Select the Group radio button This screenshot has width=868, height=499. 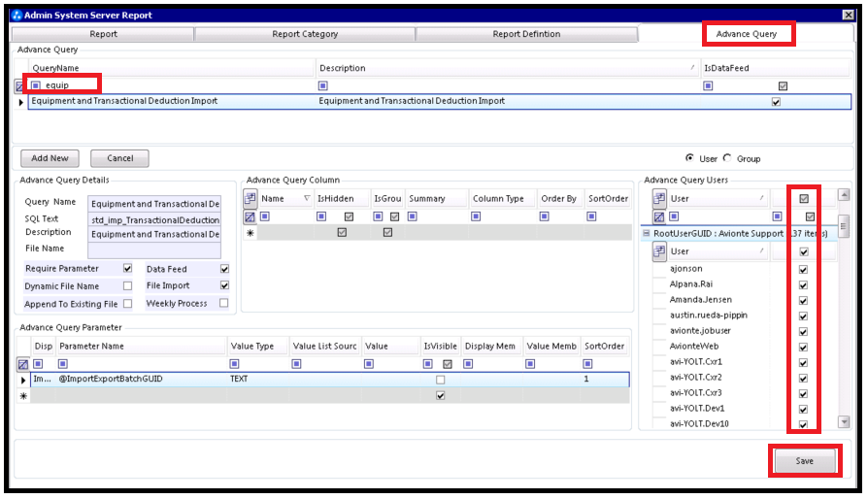tap(727, 158)
